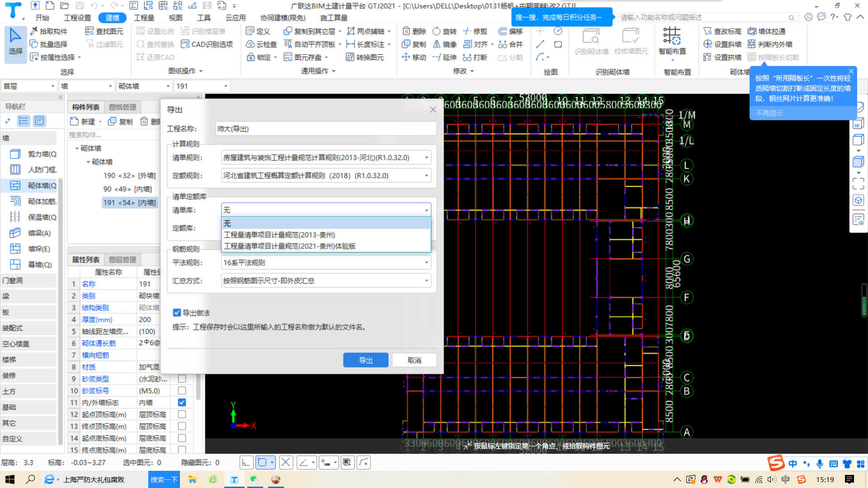Click 不再提示 in the tip popup
The height and width of the screenshot is (488, 868).
coord(769,113)
